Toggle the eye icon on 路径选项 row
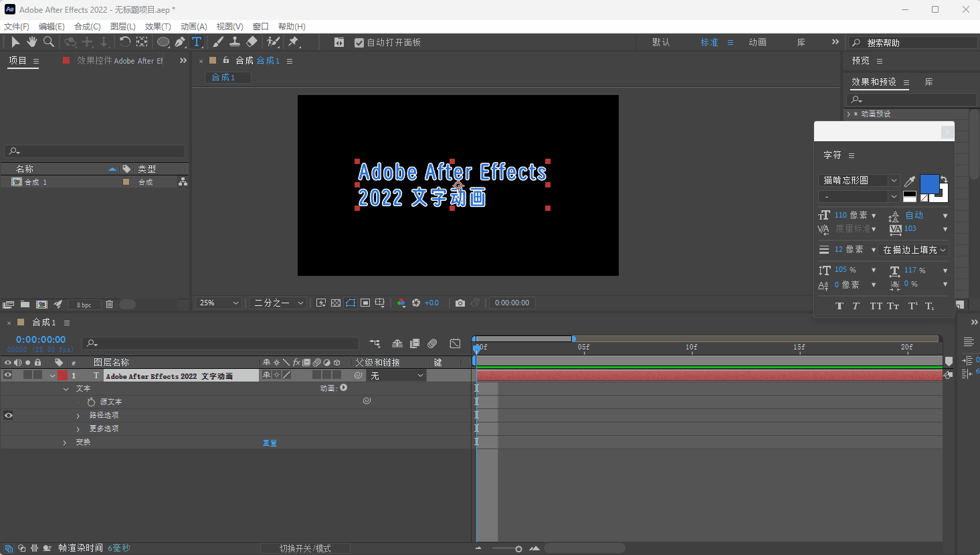The height and width of the screenshot is (555, 980). pyautogui.click(x=8, y=416)
